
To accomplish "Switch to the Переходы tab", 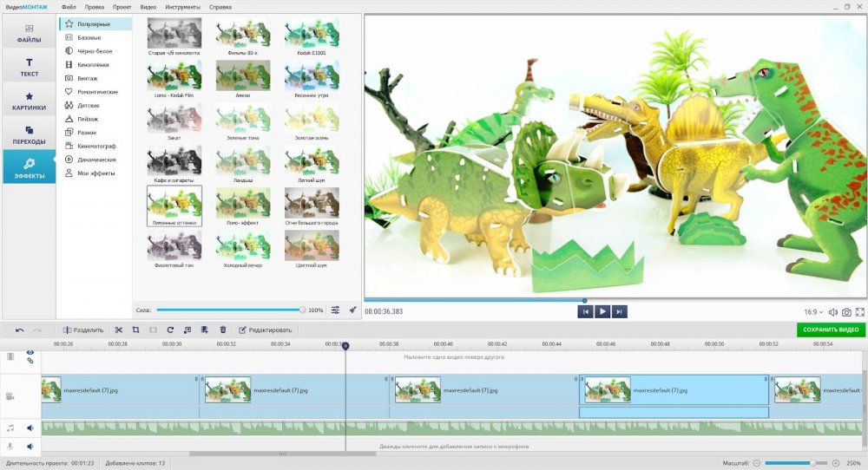I will tap(29, 134).
